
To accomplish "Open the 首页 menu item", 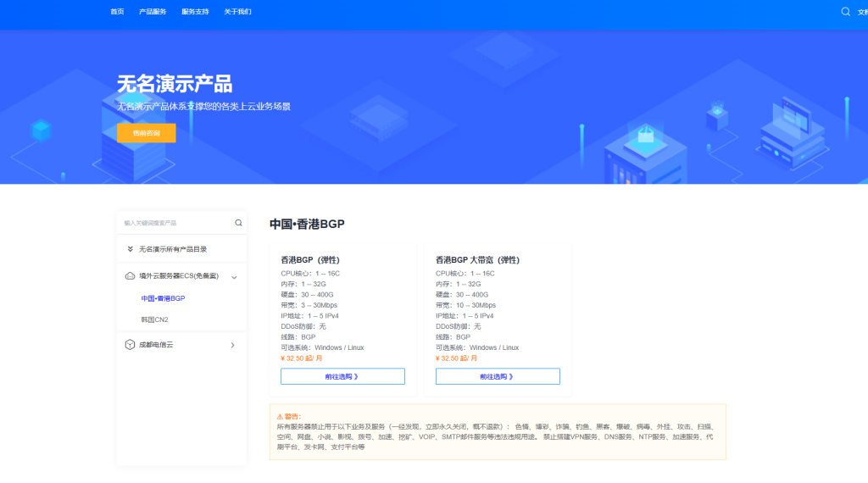I will point(117,12).
